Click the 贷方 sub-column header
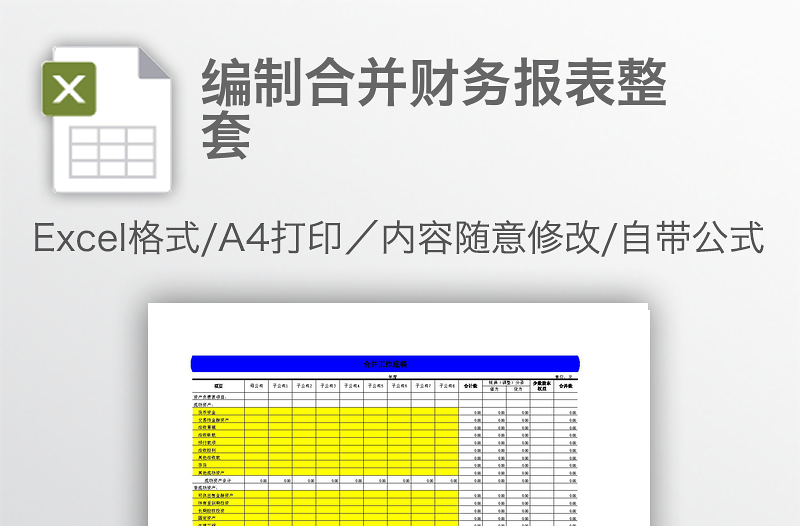The height and width of the screenshot is (526, 800). point(518,389)
